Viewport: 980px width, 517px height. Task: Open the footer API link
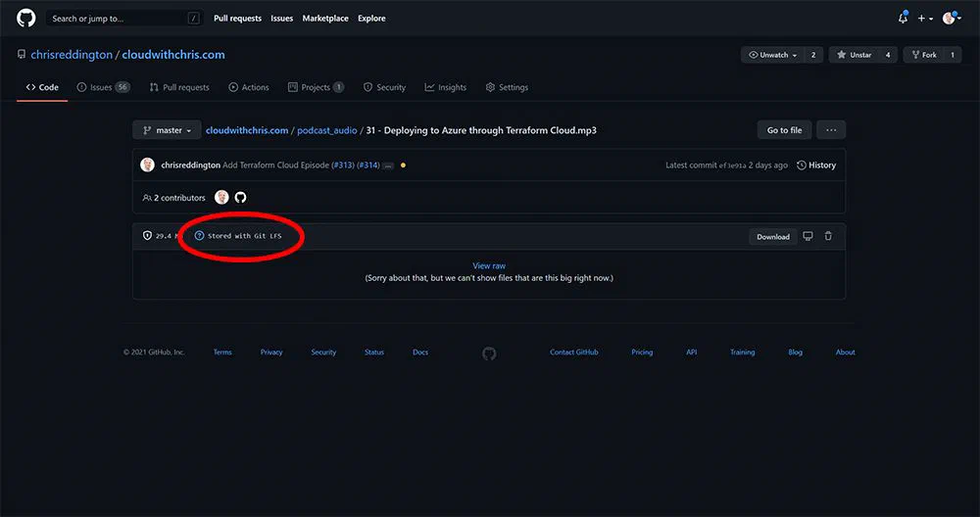[691, 352]
